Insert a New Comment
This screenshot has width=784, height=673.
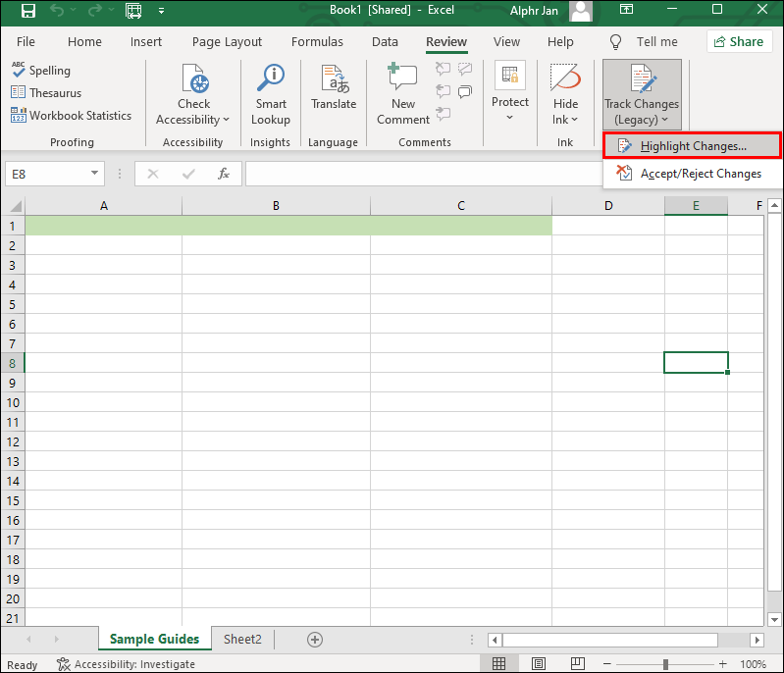[x=403, y=95]
